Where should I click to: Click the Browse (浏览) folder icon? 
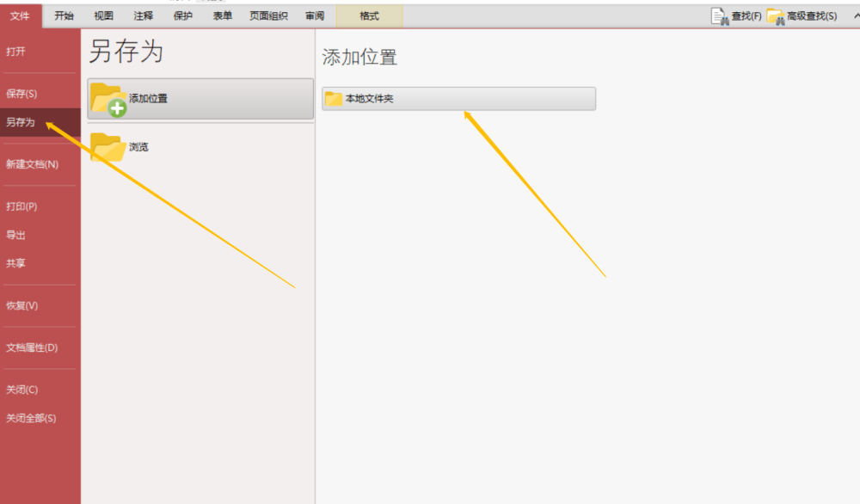(x=107, y=147)
